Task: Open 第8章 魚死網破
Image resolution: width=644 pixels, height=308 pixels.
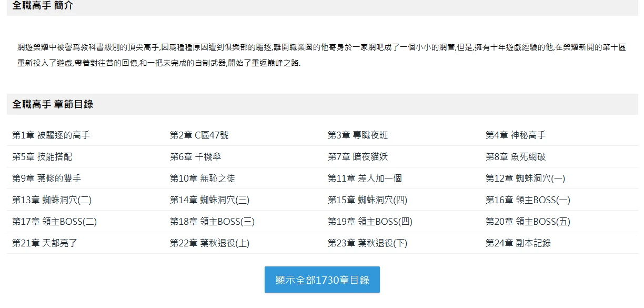Action: pyautogui.click(x=516, y=157)
